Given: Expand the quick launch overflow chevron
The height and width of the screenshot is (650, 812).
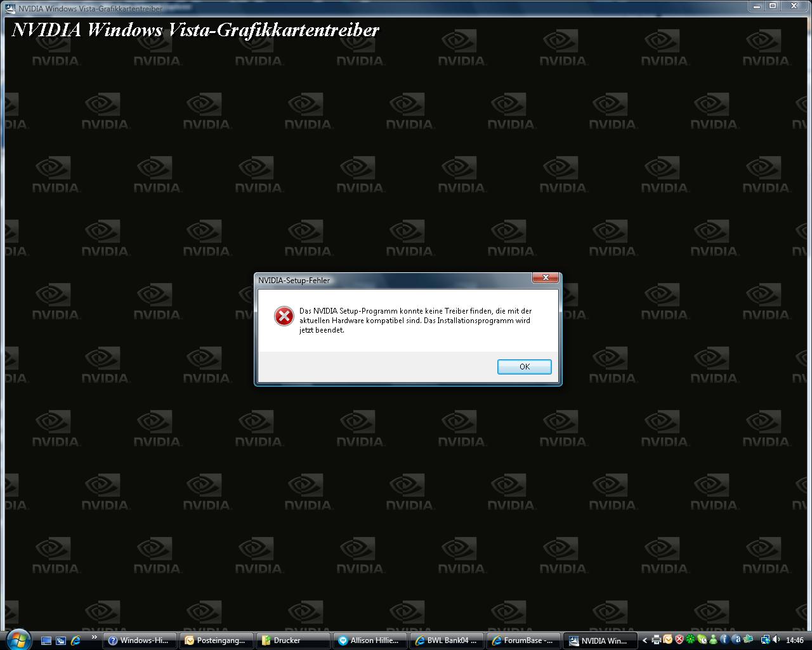Looking at the screenshot, I should (x=95, y=637).
